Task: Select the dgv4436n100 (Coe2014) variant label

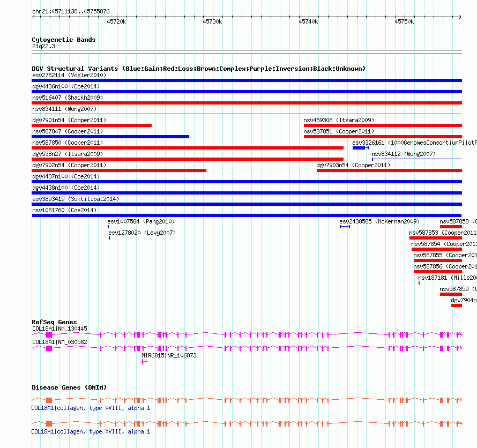Action: pos(66,86)
